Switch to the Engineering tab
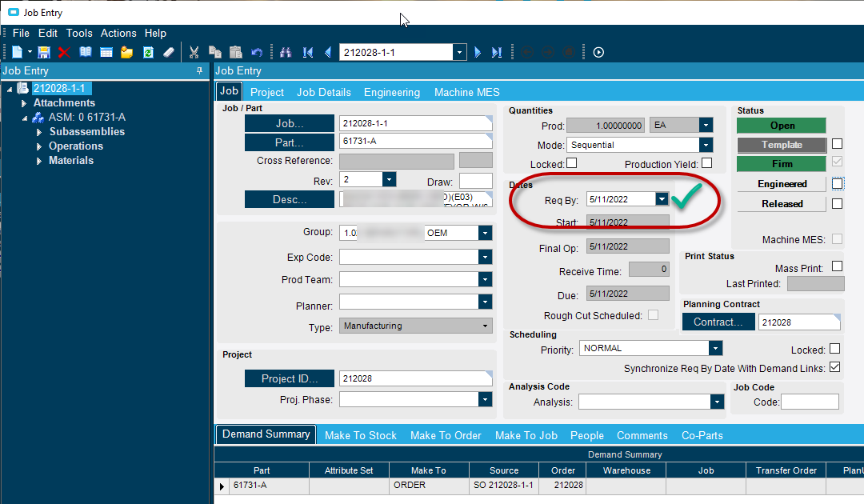 392,92
